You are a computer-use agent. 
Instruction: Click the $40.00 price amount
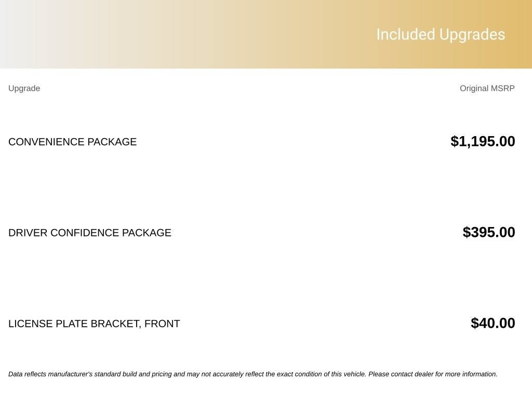click(x=493, y=323)
